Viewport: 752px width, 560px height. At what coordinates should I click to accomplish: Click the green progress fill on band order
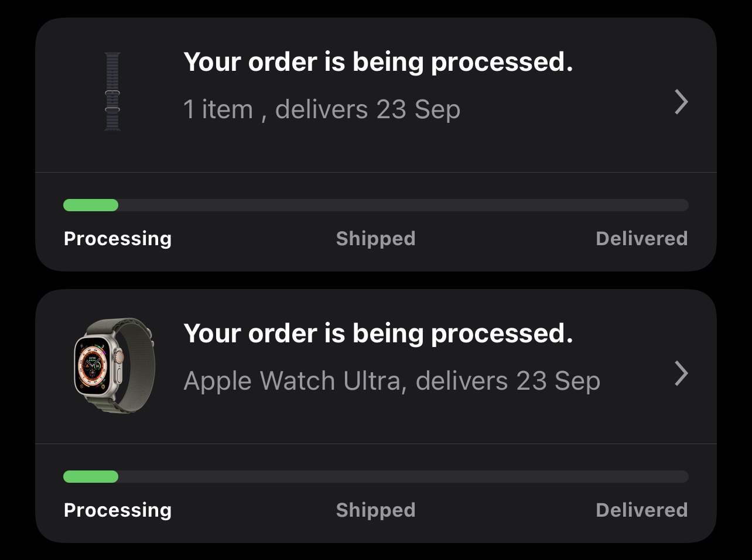[91, 205]
